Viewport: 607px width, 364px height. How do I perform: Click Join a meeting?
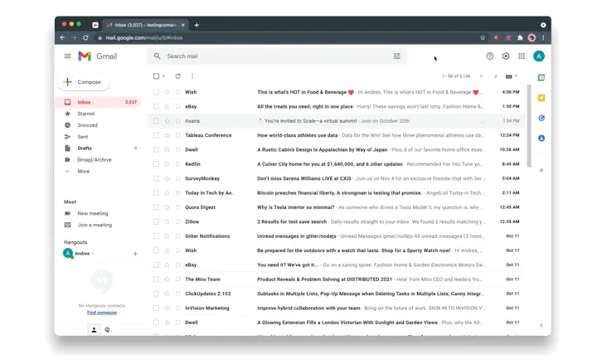94,225
